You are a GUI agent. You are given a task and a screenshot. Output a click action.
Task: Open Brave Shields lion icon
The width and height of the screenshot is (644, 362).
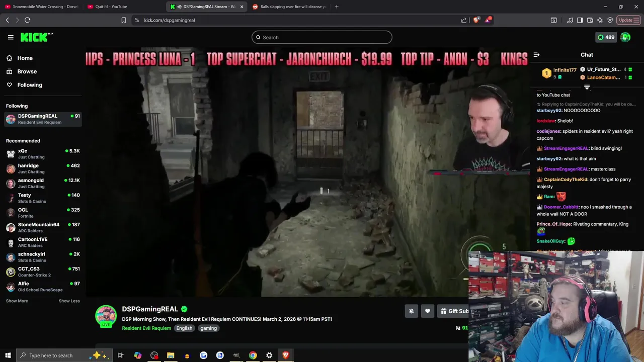(x=476, y=20)
